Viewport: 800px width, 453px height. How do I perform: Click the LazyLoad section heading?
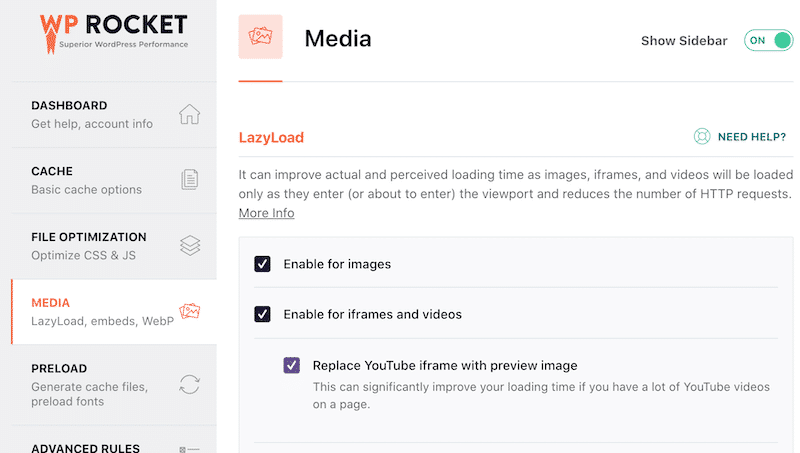click(x=271, y=137)
